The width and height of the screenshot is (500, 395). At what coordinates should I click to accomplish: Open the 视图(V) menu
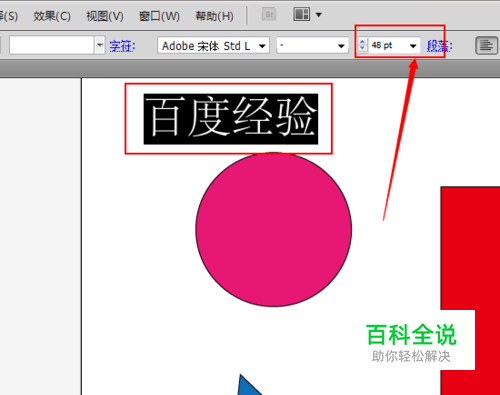[x=105, y=16]
